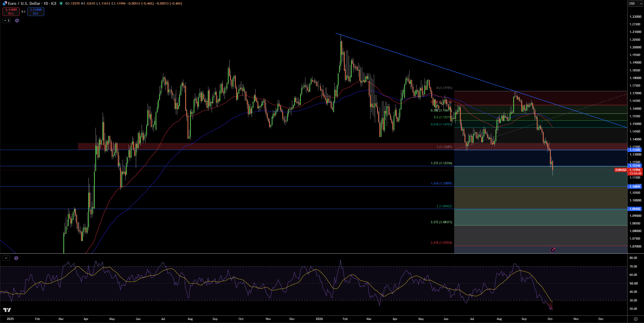
Task: Click the blue BUY 1.11998 button
Action: [36, 12]
